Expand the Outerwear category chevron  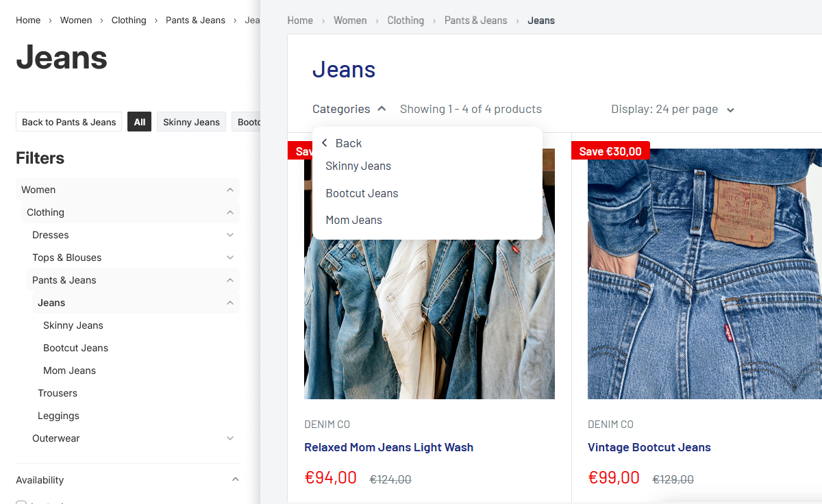[x=230, y=438]
